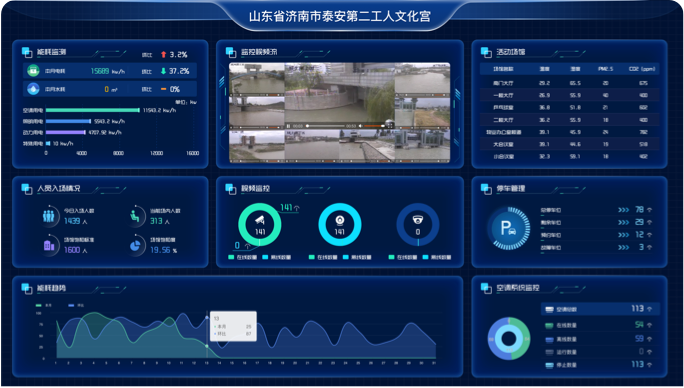Click the air conditioner total 113 in the highlighted row
The height and width of the screenshot is (388, 684).
(x=637, y=309)
